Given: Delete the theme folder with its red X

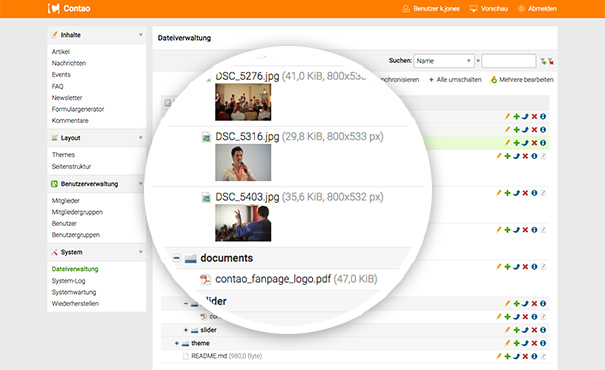Looking at the screenshot, I should click(534, 343).
